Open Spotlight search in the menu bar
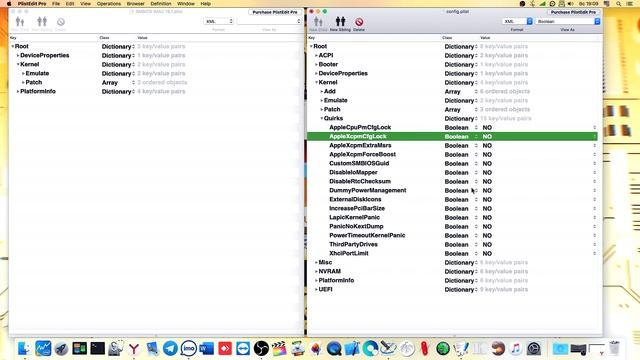Image resolution: width=640 pixels, height=360 pixels. [x=619, y=4]
